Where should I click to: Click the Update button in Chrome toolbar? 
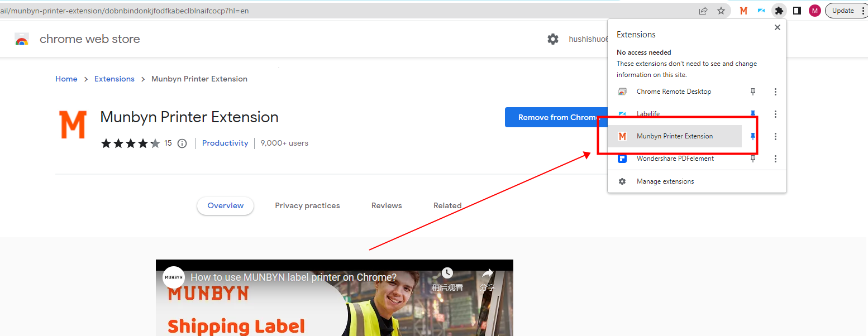(x=843, y=11)
